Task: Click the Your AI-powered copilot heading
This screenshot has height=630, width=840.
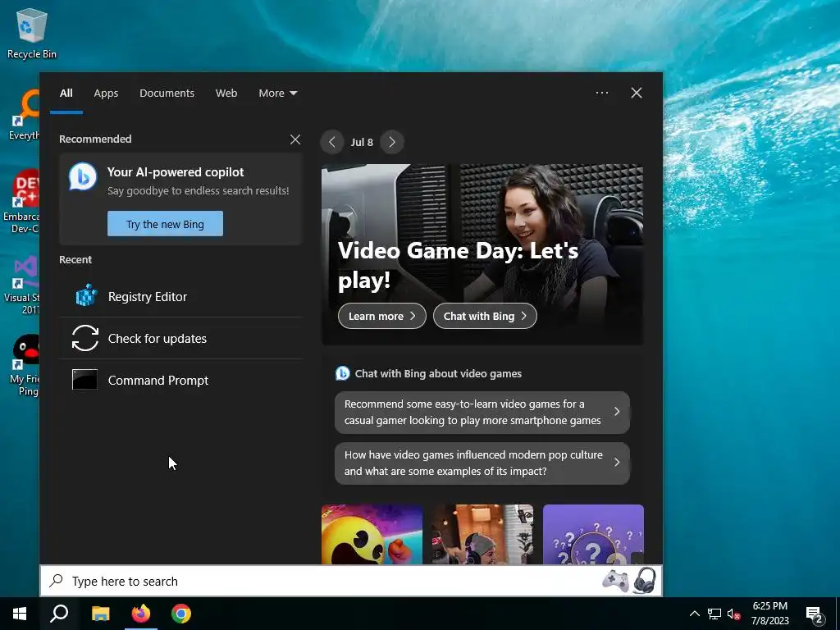Action: point(176,172)
